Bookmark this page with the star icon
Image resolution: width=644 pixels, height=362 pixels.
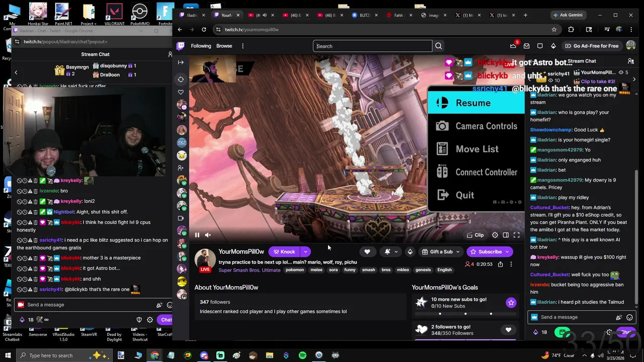[554, 30]
